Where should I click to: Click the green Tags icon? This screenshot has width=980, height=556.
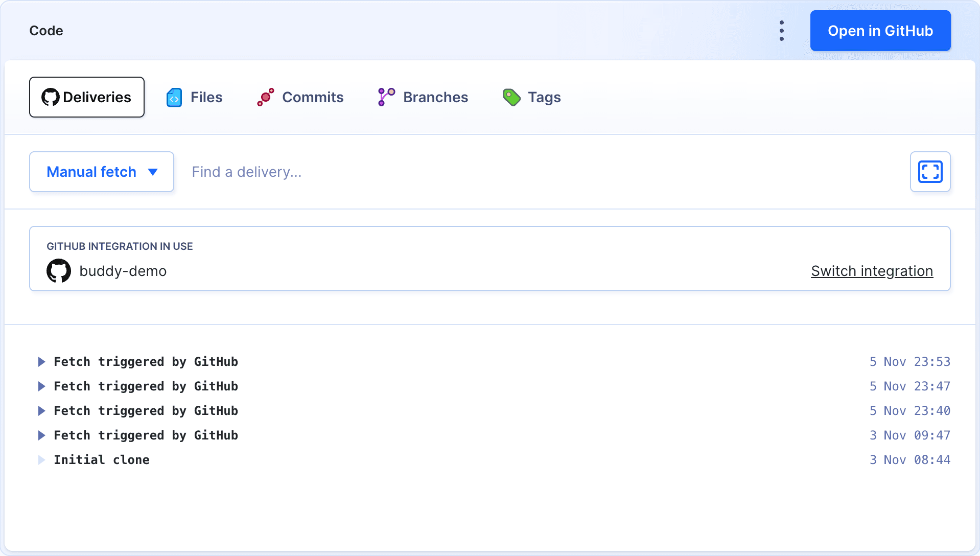pos(511,97)
